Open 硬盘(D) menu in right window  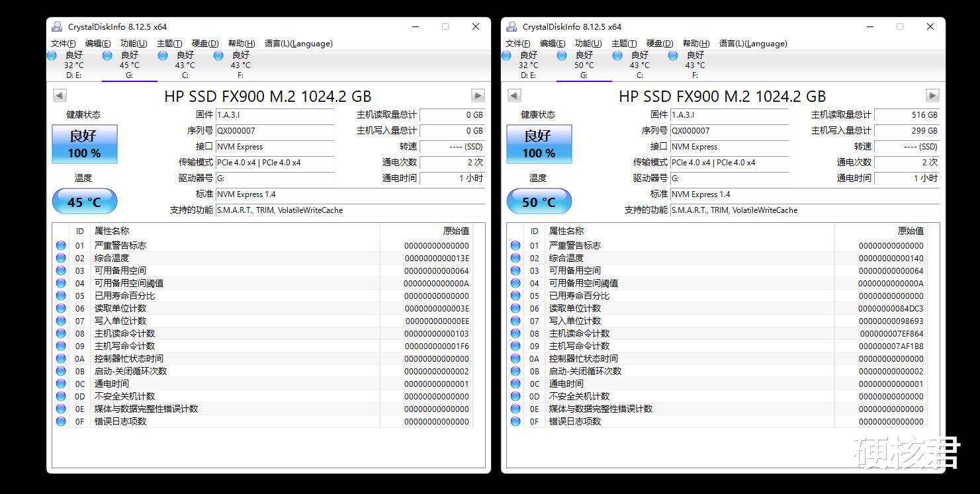(x=660, y=44)
